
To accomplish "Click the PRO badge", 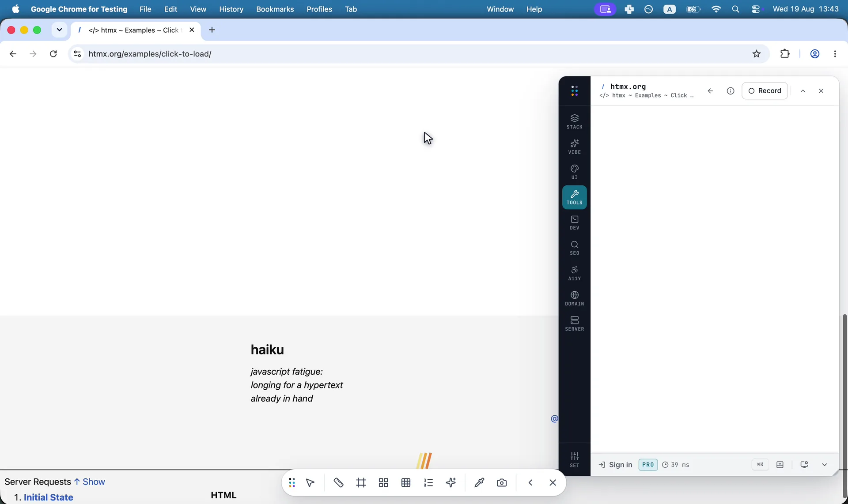I will pos(648,465).
